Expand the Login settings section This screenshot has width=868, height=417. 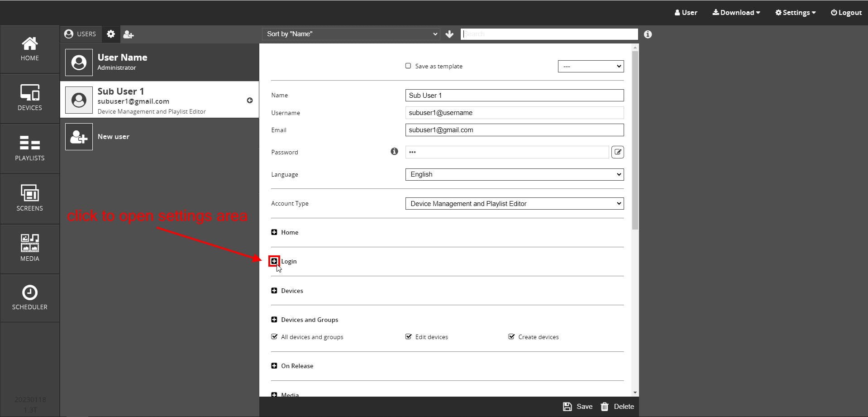point(274,261)
